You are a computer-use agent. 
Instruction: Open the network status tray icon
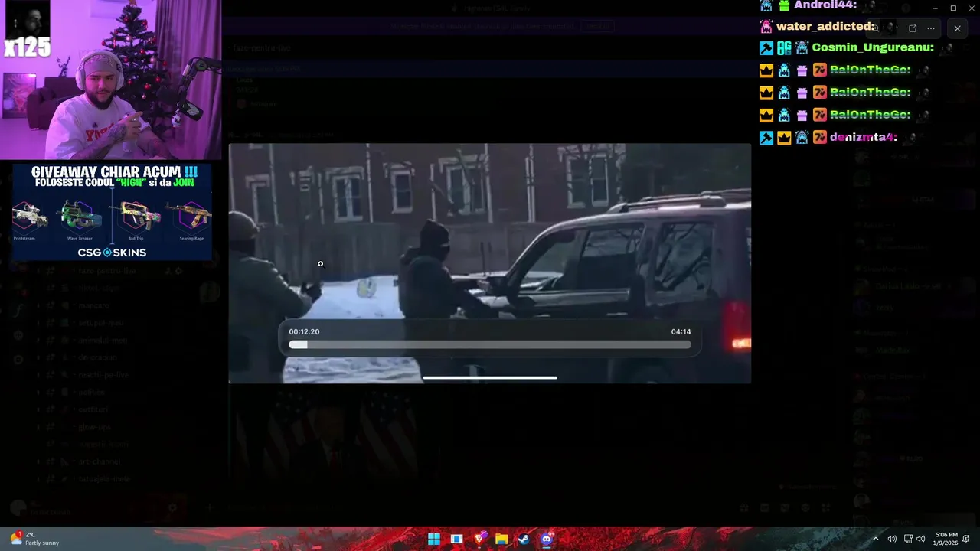(908, 539)
